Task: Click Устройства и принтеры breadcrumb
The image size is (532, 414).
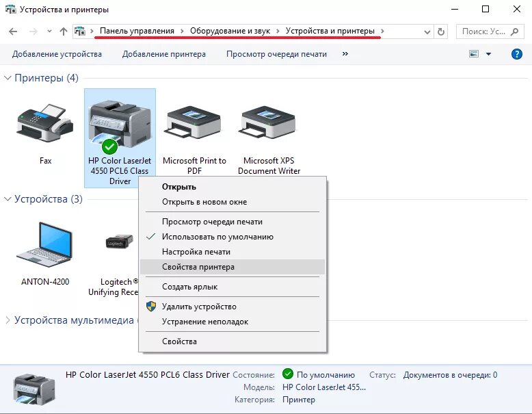Action: [x=330, y=31]
